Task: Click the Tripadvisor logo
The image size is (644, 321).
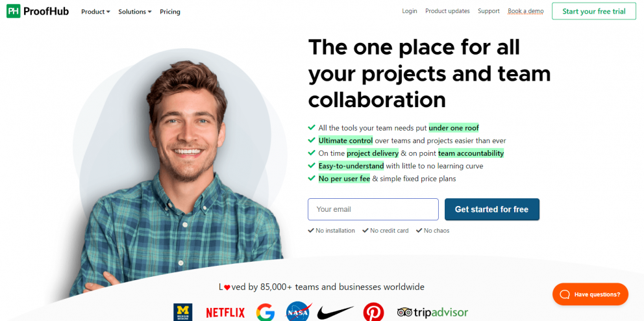Action: [x=432, y=312]
